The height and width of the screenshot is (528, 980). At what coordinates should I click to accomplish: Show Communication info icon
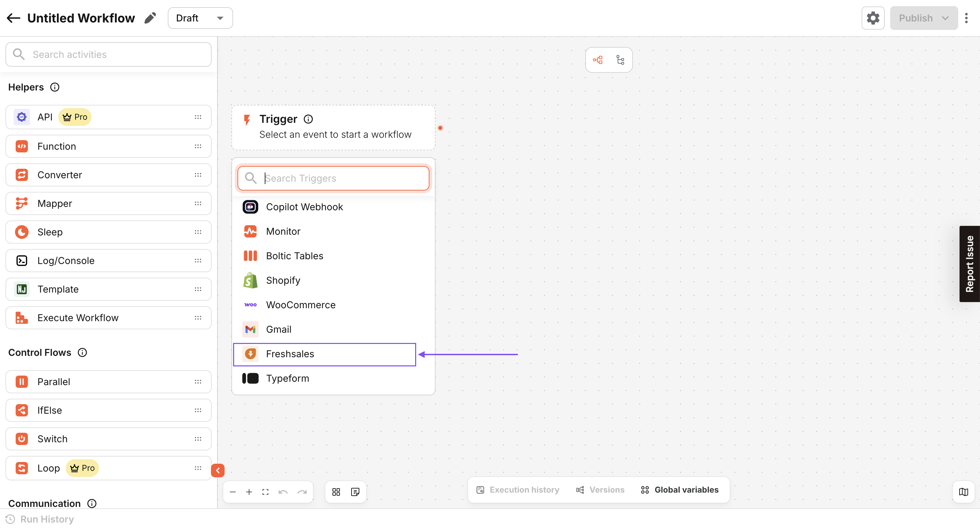92,503
